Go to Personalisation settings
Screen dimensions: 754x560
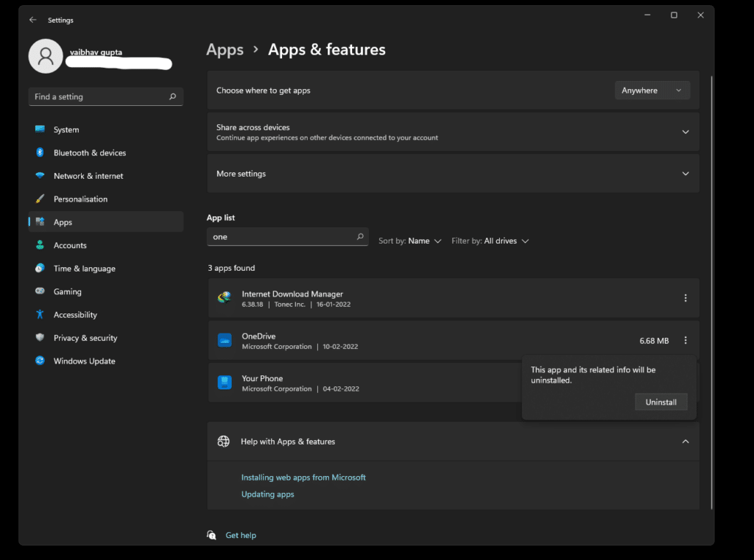(82, 199)
